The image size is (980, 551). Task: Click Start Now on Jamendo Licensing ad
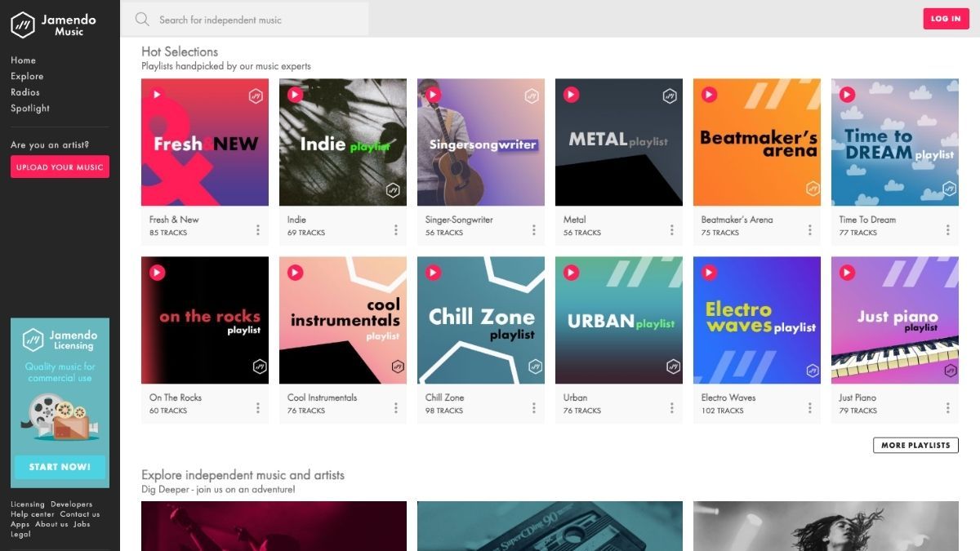(60, 467)
